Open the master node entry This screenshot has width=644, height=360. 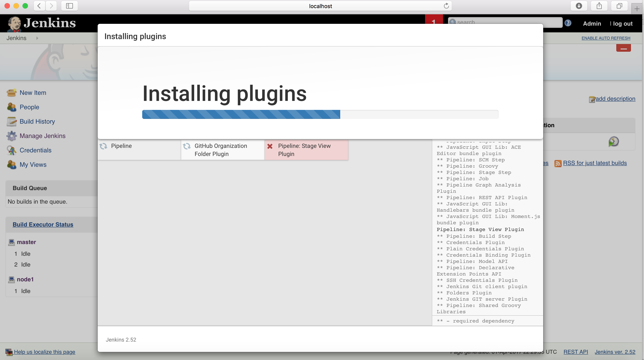26,242
